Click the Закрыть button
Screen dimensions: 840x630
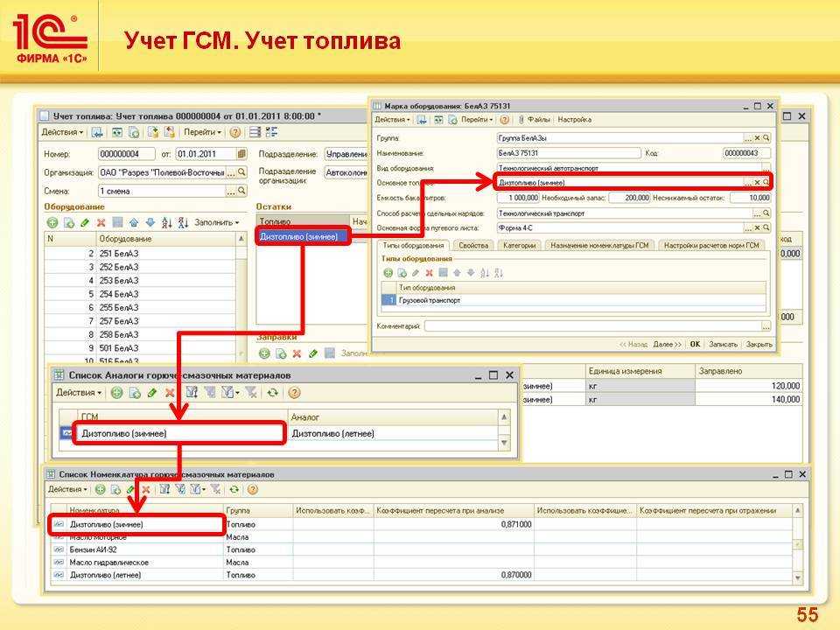(759, 344)
